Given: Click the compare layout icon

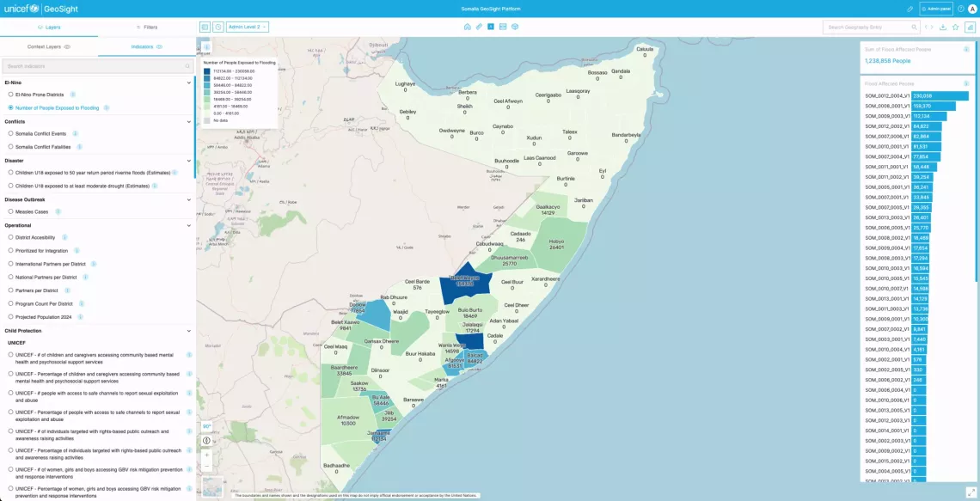Looking at the screenshot, I should click(503, 27).
